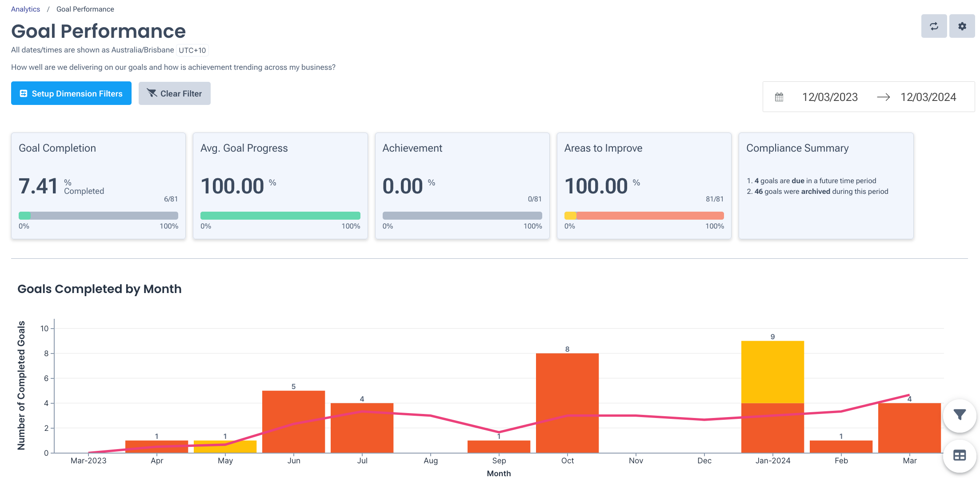980x478 pixels.
Task: Click the slashed-funnel icon on Clear Filter
Action: coord(152,93)
